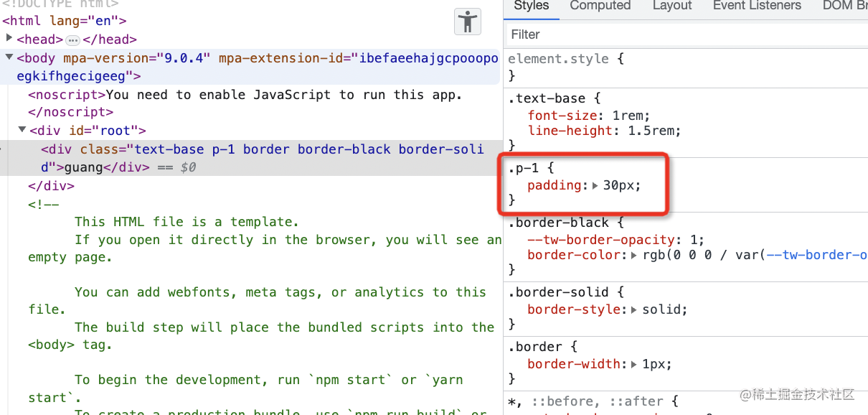868x415 pixels.
Task: Open the Layout tab
Action: (x=672, y=6)
